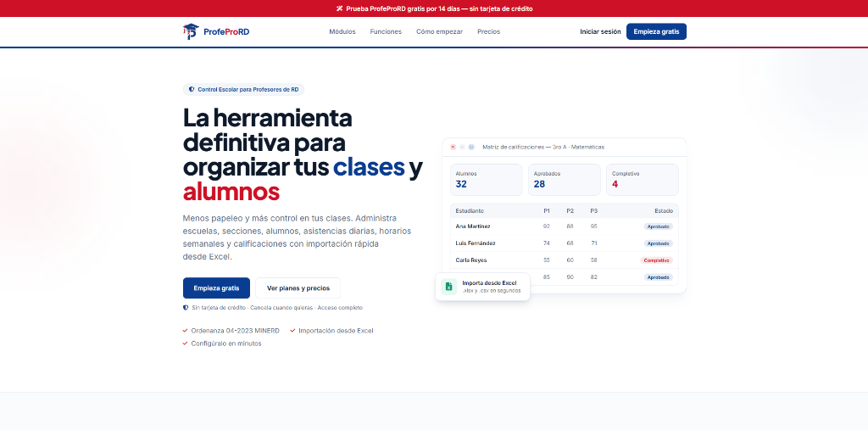Click the grade 74 for Luis Fernández

pyautogui.click(x=547, y=243)
